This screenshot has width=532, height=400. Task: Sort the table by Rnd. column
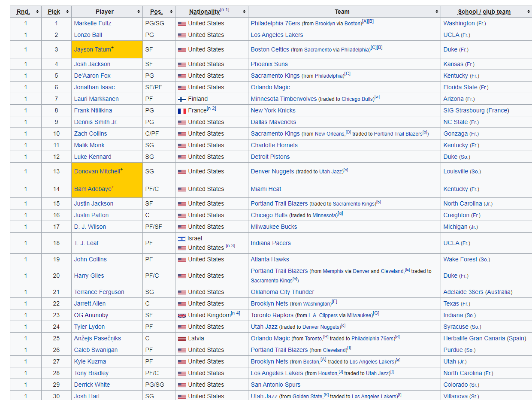point(37,12)
